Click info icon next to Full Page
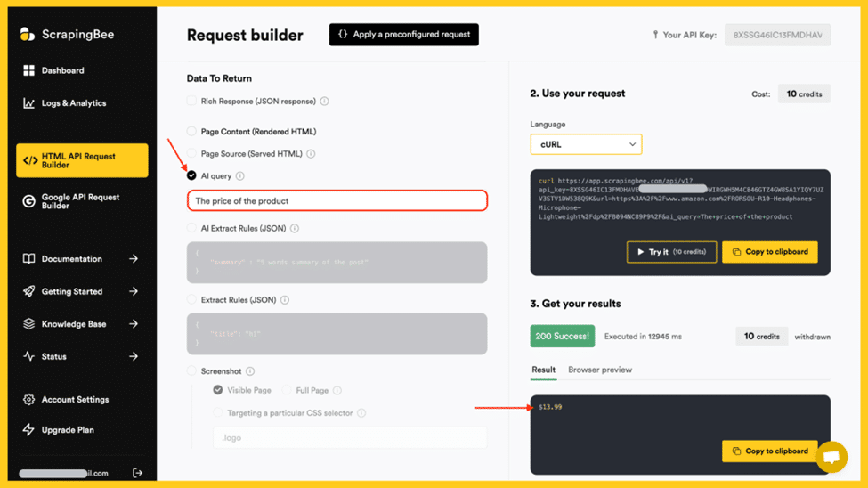The height and width of the screenshot is (488, 868). click(x=337, y=391)
